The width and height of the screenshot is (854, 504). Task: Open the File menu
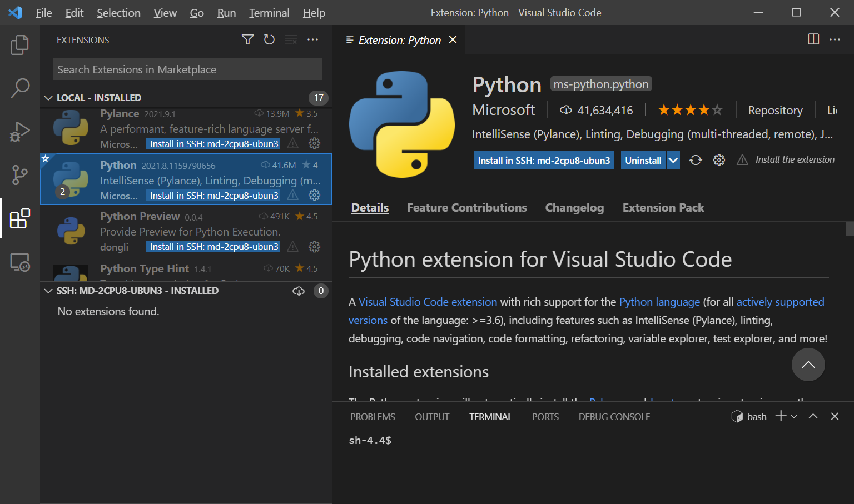tap(43, 13)
